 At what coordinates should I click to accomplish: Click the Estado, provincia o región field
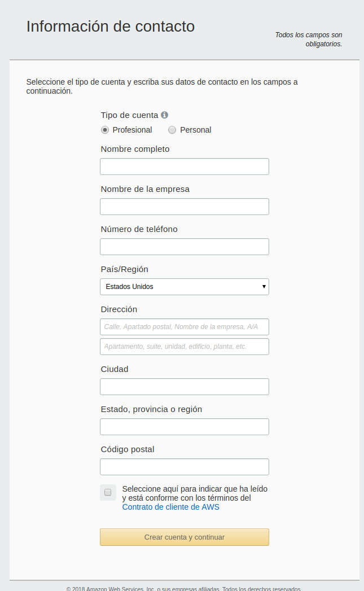tap(184, 426)
